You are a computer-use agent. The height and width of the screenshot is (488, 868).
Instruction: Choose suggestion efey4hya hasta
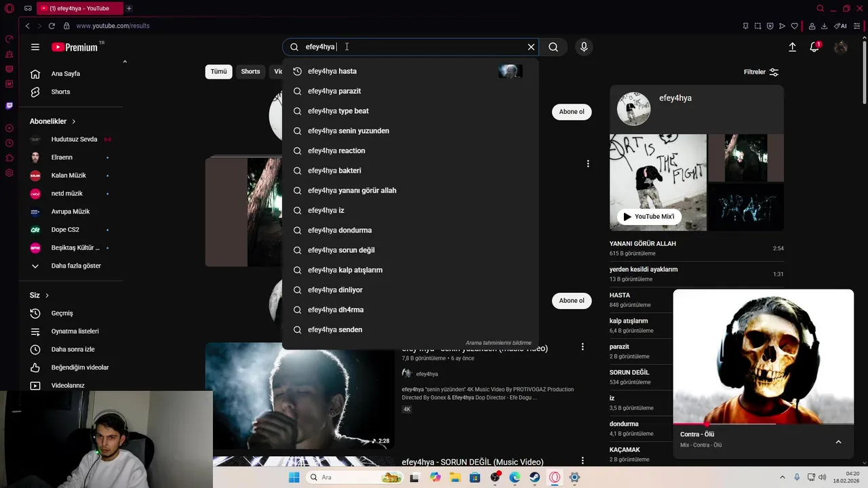410,71
